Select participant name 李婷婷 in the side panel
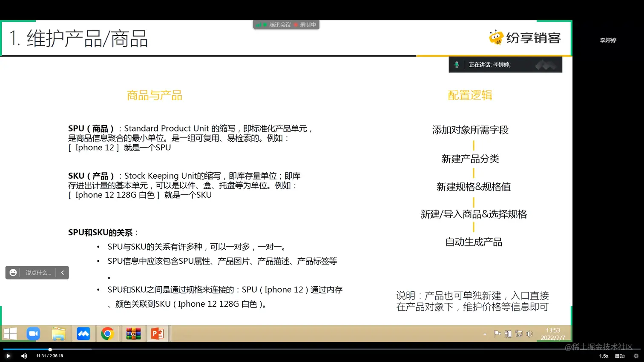 (608, 40)
